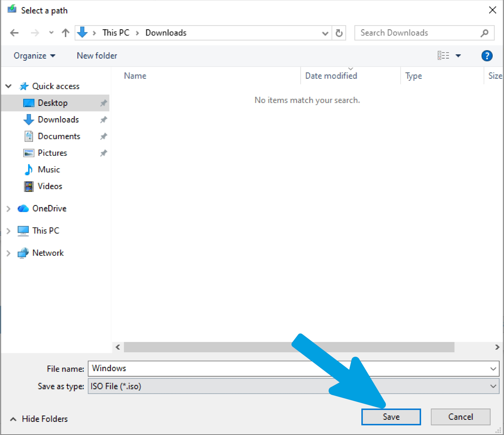Expand the OneDrive tree node

click(x=9, y=209)
